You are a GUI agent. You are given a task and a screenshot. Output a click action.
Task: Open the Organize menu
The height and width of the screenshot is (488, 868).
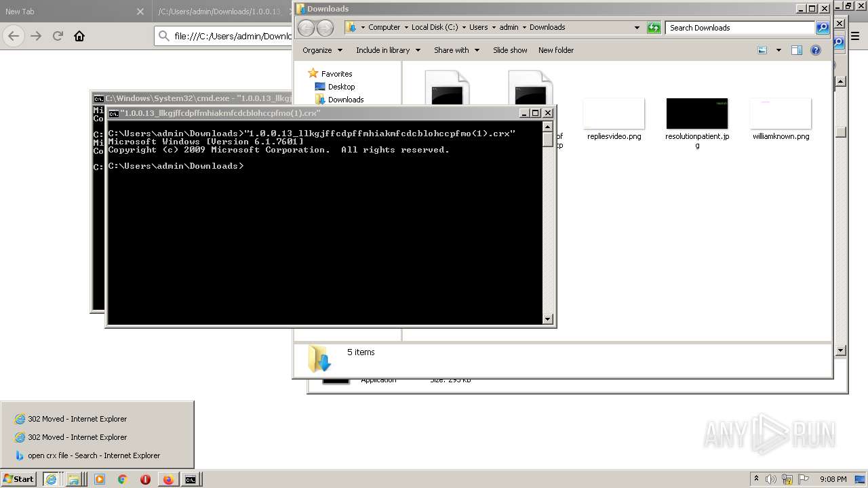pos(322,50)
